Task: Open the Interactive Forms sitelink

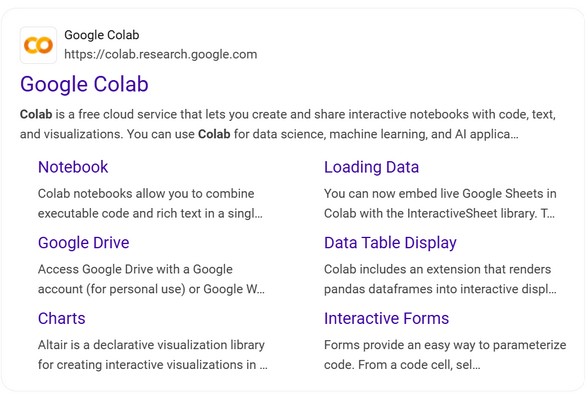Action: click(386, 318)
